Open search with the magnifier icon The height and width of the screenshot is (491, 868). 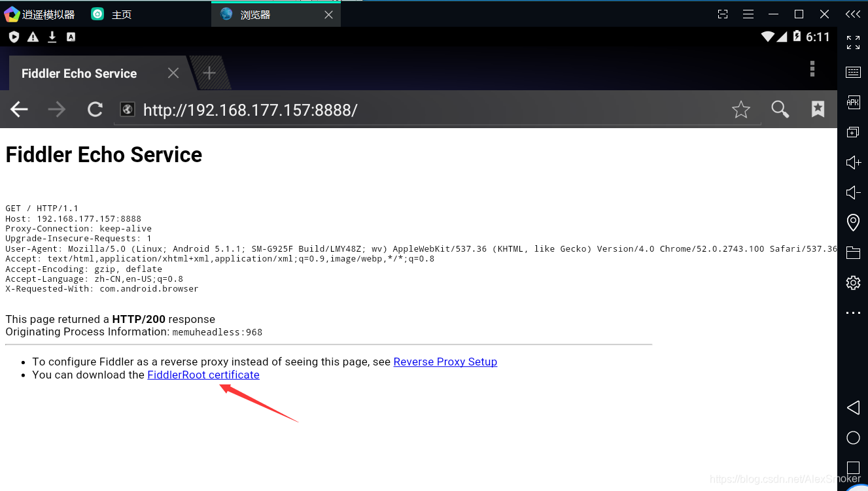pyautogui.click(x=780, y=109)
